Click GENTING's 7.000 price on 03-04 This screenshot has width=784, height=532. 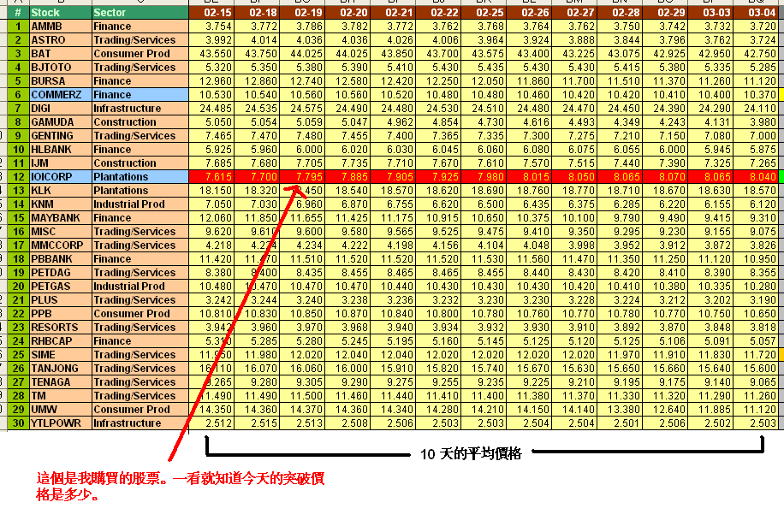coord(759,136)
